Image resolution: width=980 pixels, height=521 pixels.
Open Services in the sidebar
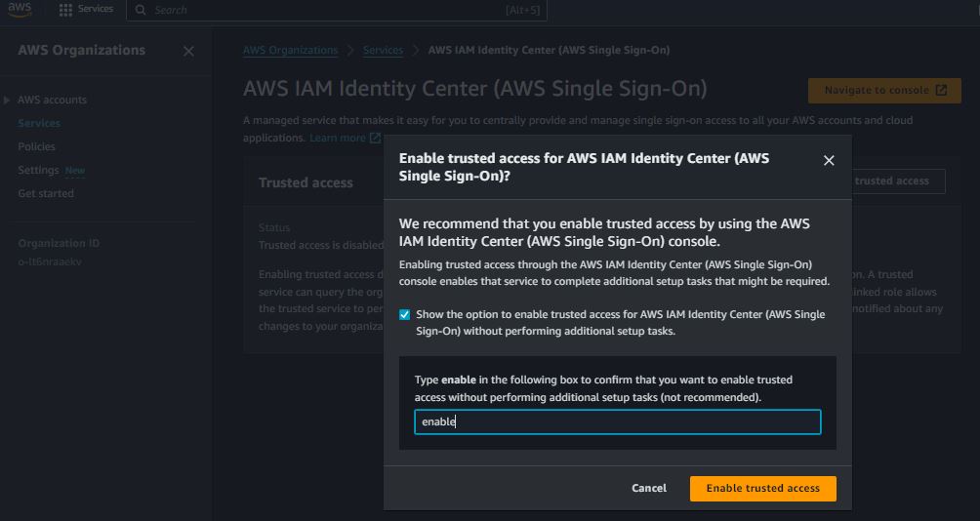coord(39,123)
